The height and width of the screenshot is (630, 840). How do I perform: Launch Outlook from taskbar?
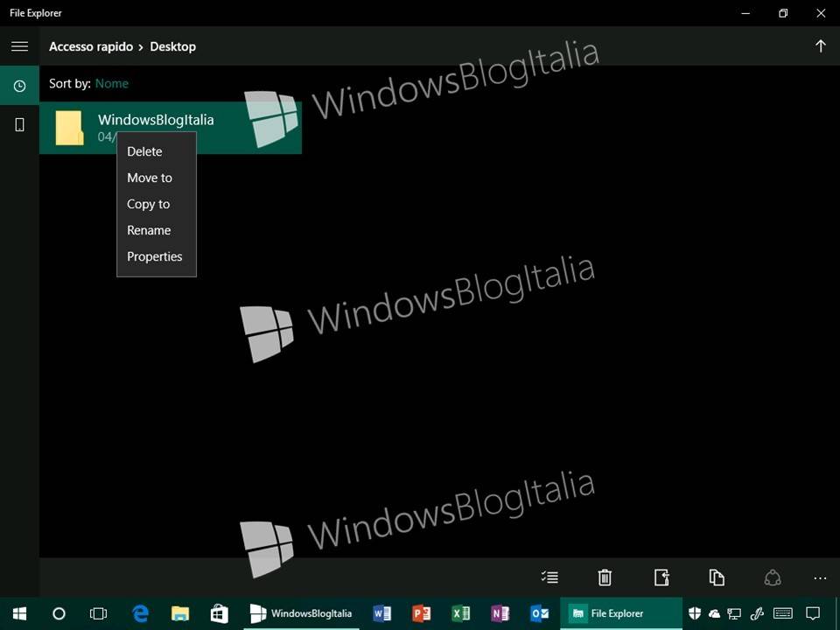[x=540, y=613]
